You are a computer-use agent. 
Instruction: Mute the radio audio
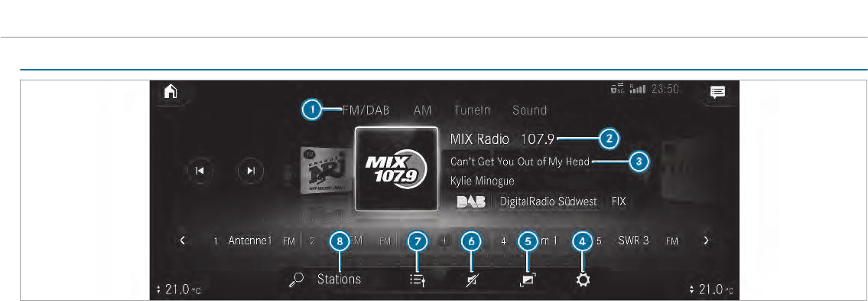[x=470, y=280]
